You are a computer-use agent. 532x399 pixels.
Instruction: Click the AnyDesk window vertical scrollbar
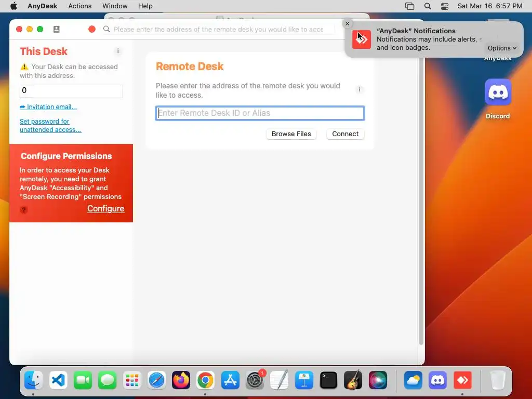pyautogui.click(x=421, y=200)
